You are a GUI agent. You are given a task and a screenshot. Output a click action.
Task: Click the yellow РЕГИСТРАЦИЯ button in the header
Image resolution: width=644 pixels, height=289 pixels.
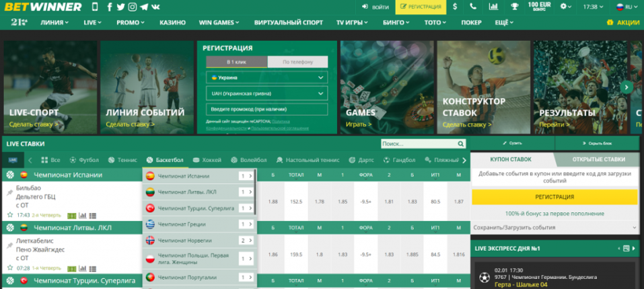(x=421, y=7)
